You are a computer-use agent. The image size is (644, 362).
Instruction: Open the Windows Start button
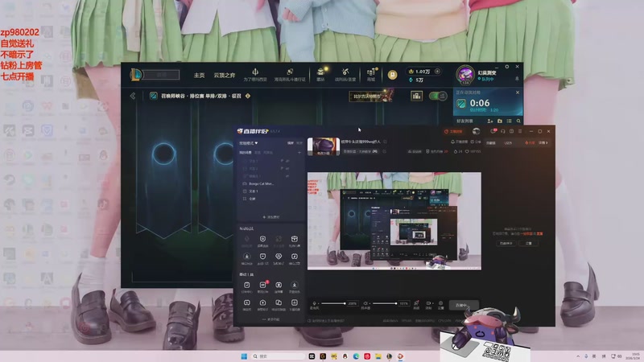coord(244,356)
